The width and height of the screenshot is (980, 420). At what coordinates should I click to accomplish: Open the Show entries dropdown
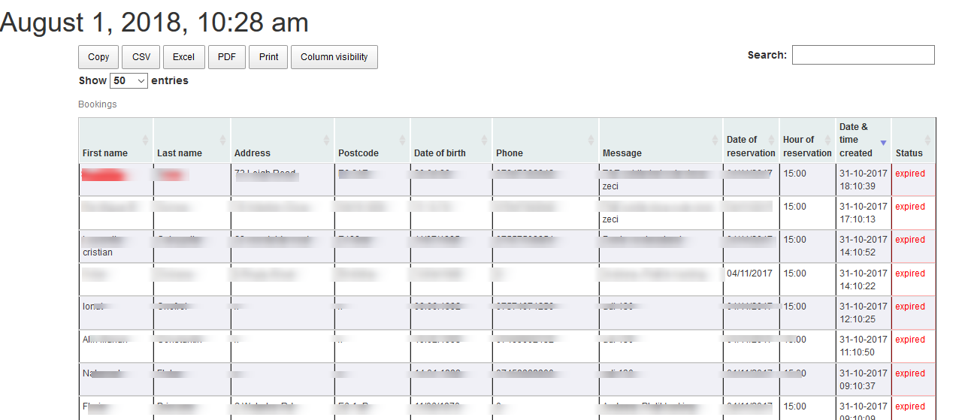(129, 81)
